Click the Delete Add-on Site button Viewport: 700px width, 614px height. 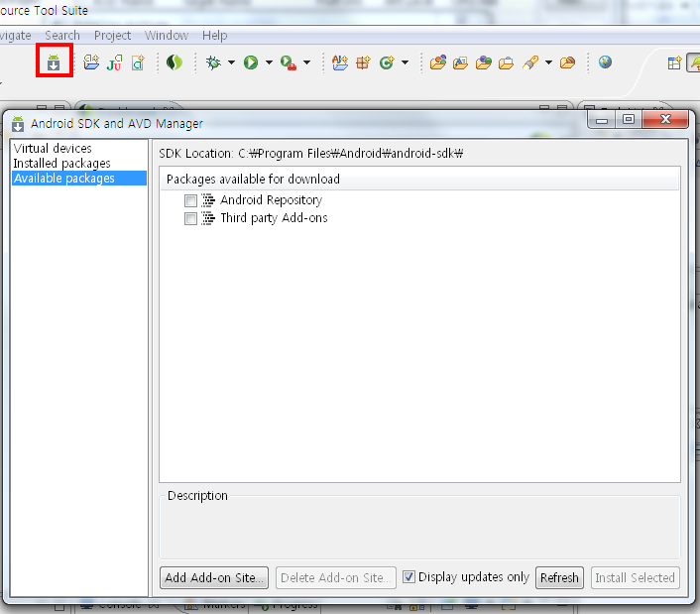[x=336, y=578]
